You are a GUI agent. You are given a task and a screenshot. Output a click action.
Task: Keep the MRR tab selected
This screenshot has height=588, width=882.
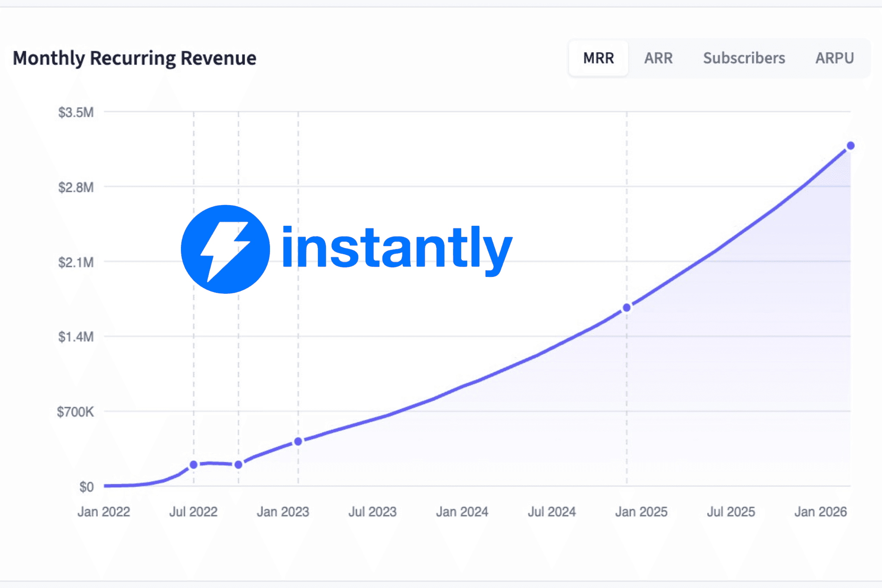[x=598, y=58]
